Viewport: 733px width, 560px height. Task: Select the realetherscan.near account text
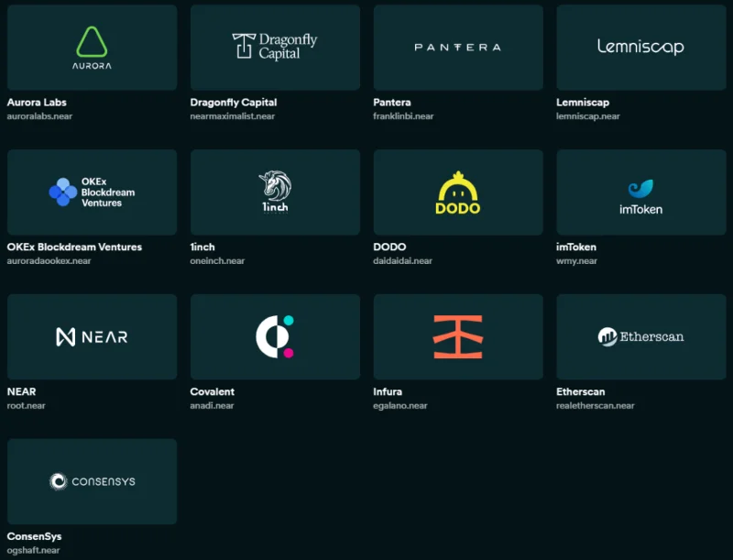tap(595, 406)
